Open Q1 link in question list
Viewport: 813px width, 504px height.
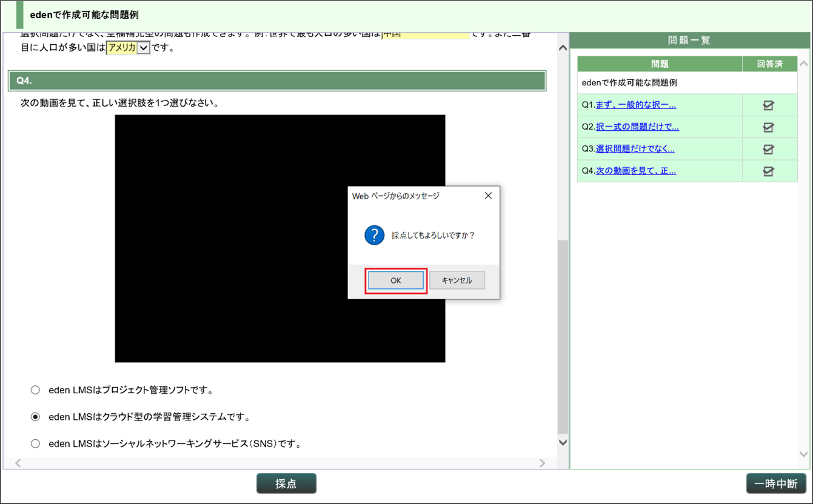pos(636,105)
